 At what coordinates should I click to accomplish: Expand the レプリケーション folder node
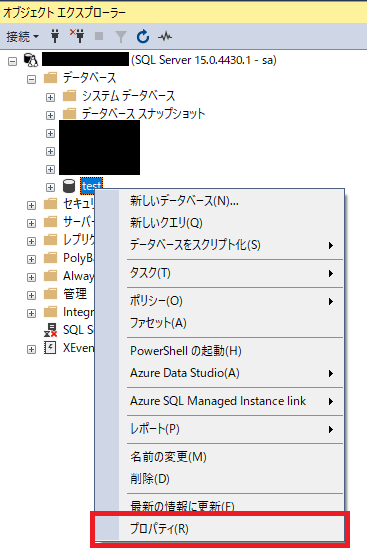31,241
